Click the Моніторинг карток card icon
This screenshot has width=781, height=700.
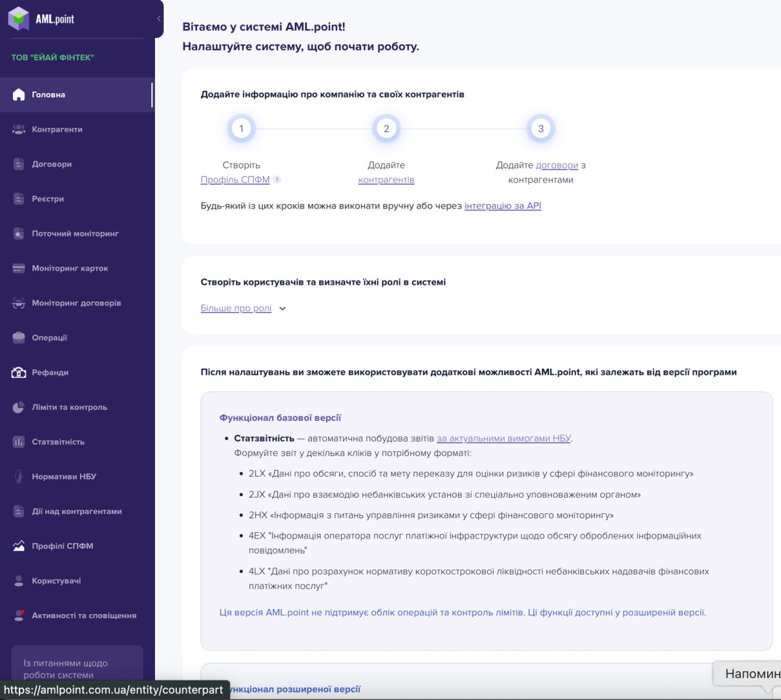(x=19, y=268)
